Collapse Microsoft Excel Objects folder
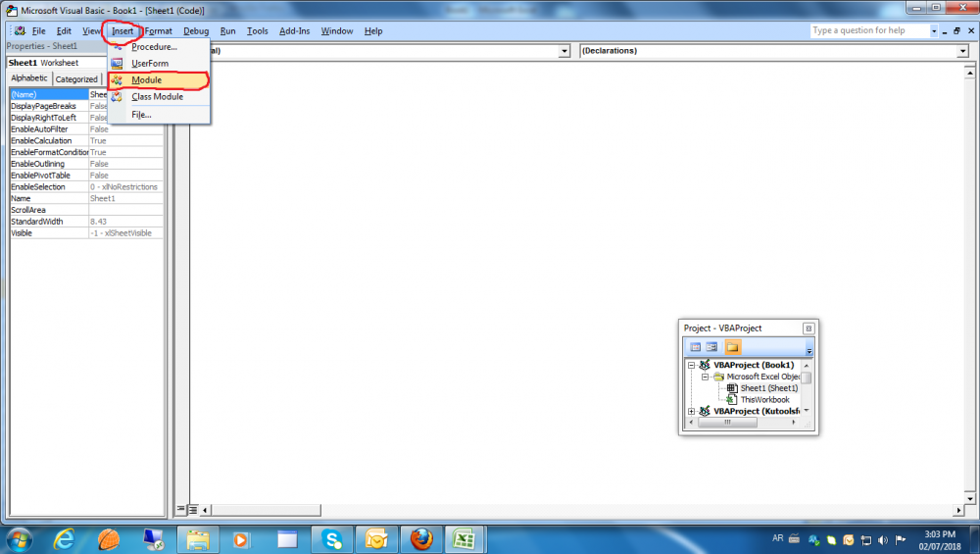Image resolution: width=980 pixels, height=554 pixels. (705, 378)
